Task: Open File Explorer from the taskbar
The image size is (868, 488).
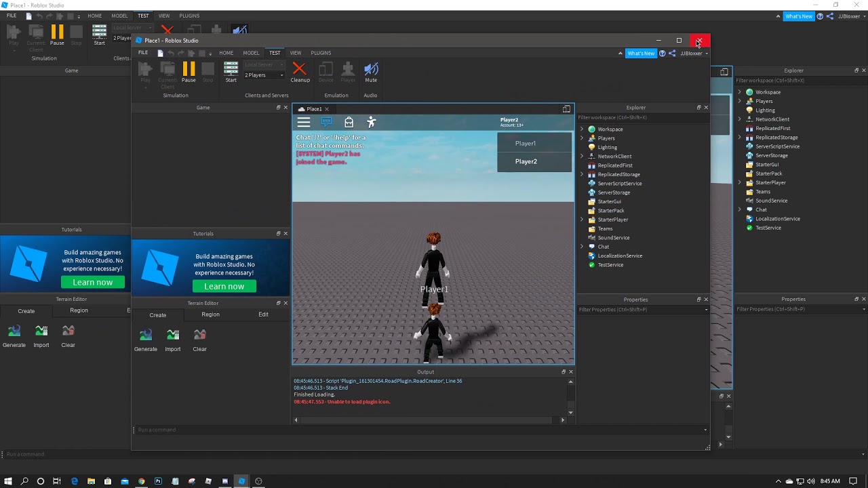Action: click(91, 481)
